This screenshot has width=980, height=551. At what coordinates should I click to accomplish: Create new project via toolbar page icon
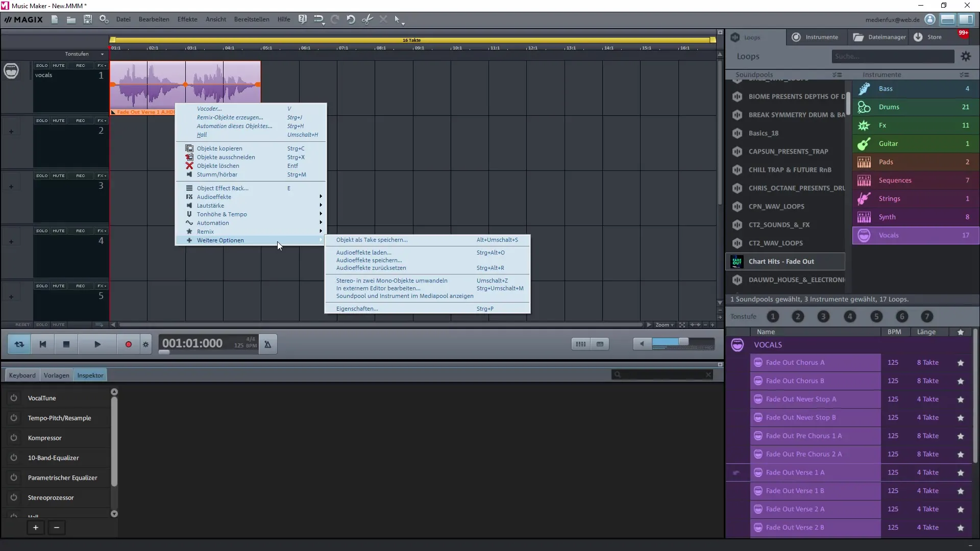(55, 19)
